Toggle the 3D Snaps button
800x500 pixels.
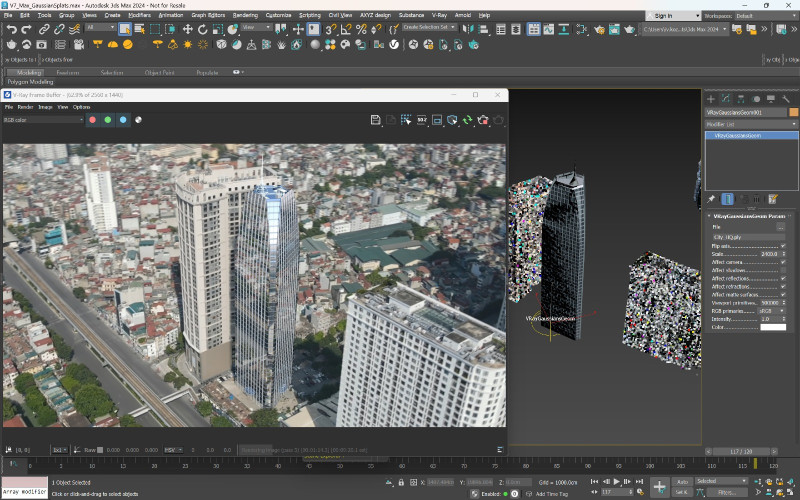pyautogui.click(x=331, y=29)
